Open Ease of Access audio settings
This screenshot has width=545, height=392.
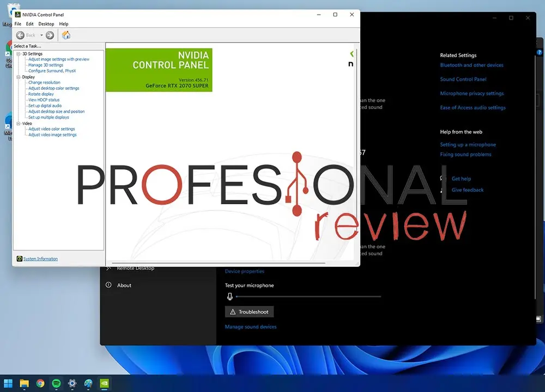click(473, 108)
